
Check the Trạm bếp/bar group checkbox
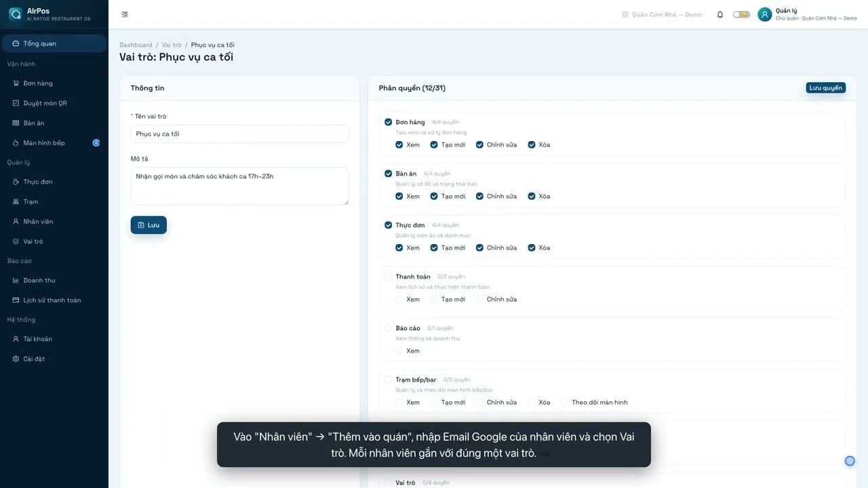389,380
